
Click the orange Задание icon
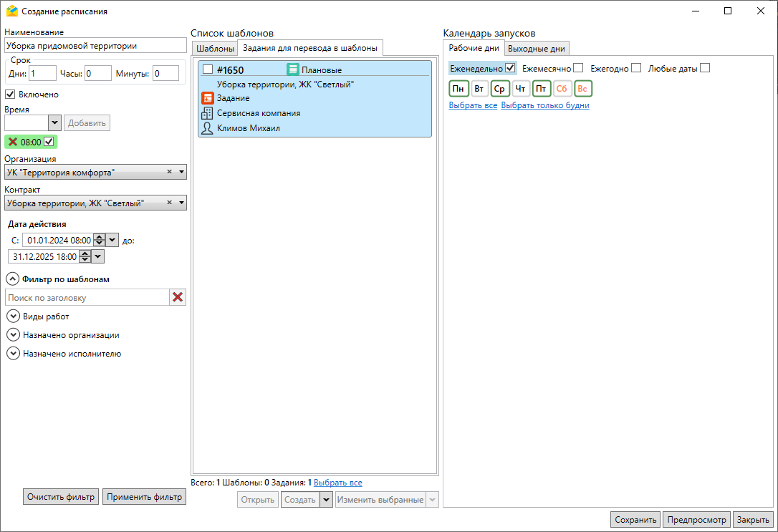click(208, 98)
